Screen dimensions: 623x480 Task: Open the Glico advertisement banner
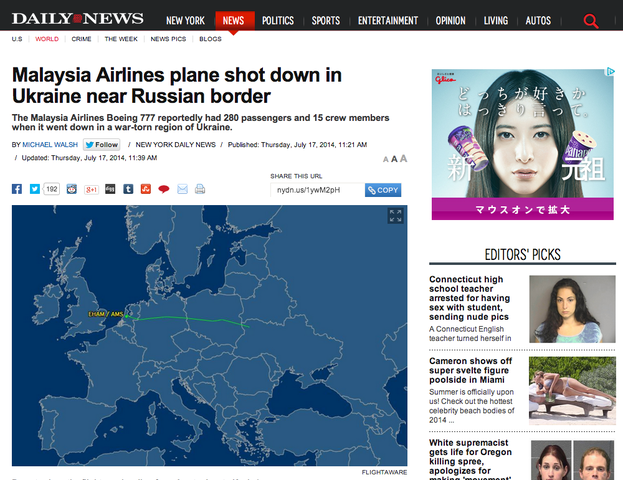522,144
